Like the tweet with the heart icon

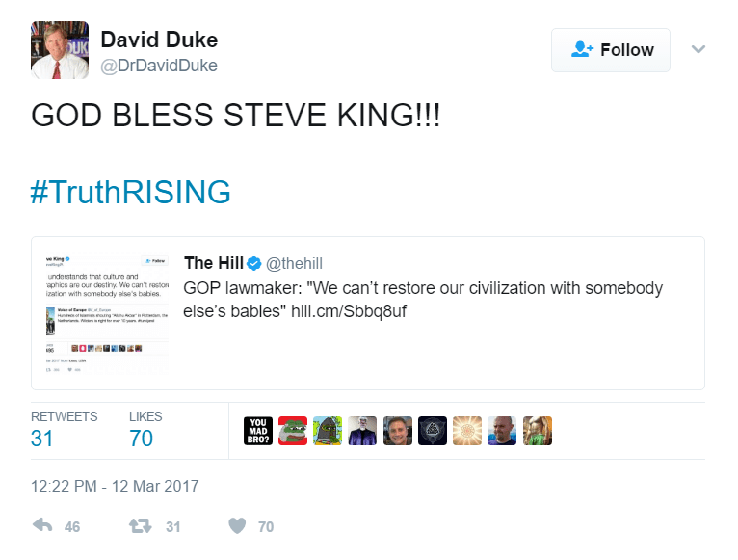237,526
